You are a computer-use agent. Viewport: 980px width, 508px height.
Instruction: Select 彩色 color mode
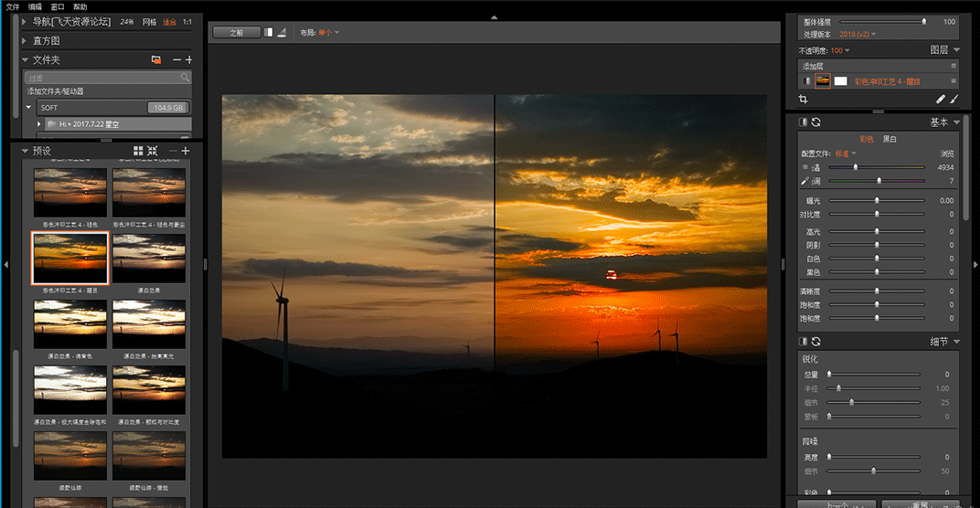867,139
